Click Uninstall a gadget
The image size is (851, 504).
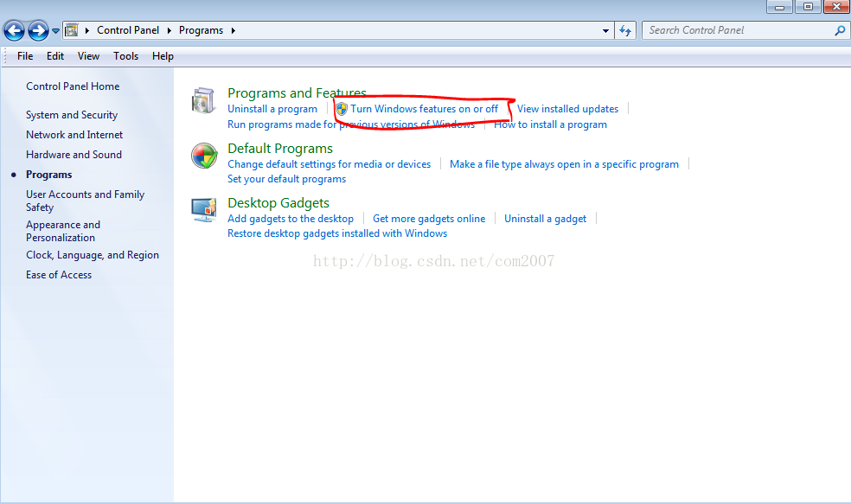point(545,219)
